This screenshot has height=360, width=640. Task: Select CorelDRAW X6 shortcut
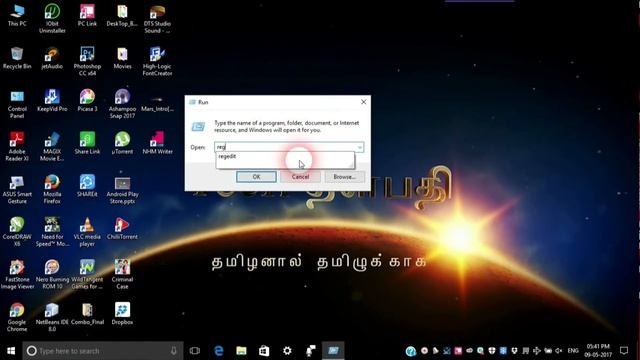[x=17, y=232]
